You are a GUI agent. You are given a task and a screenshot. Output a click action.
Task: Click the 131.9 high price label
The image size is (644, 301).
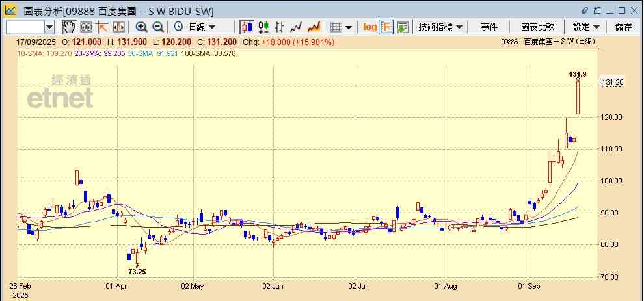point(578,74)
